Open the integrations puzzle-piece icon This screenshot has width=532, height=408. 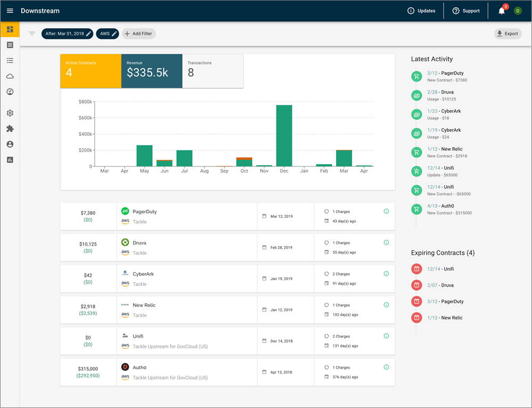tap(10, 128)
